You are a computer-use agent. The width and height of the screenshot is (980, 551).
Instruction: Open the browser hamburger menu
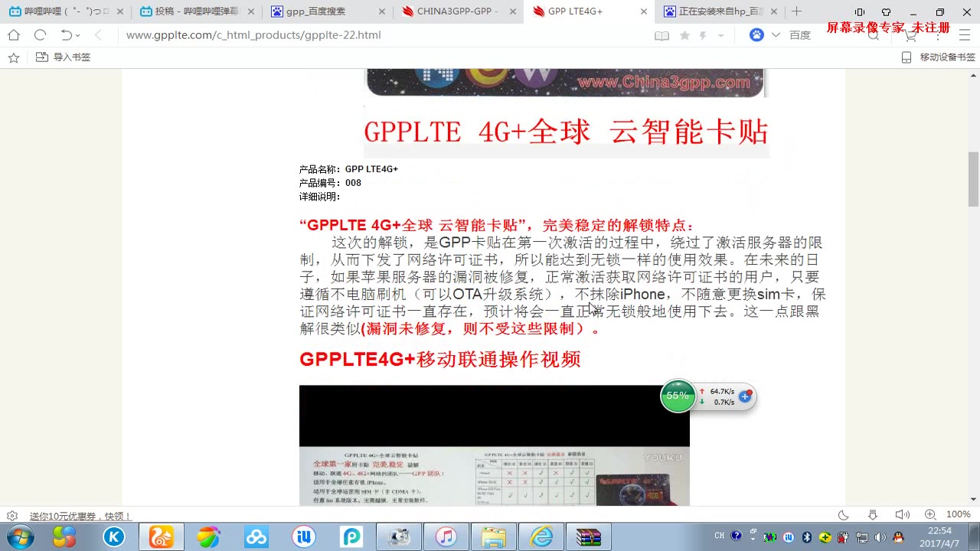965,35
